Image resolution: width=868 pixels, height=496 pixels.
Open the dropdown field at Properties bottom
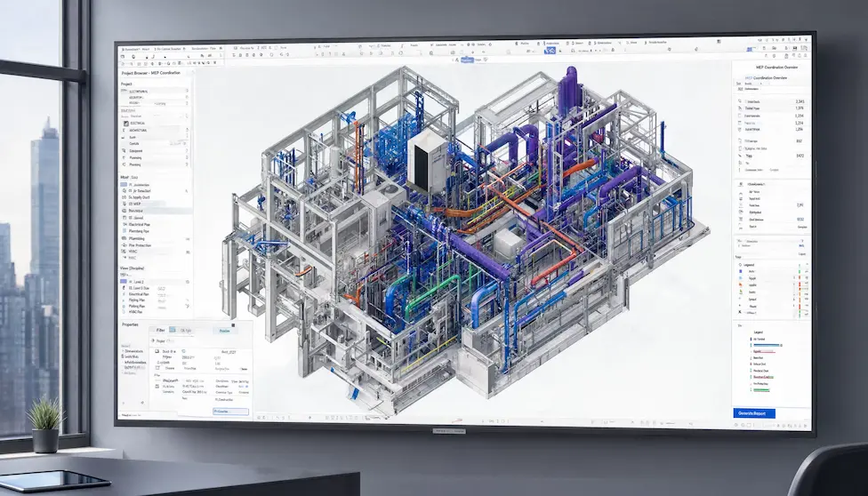point(231,412)
